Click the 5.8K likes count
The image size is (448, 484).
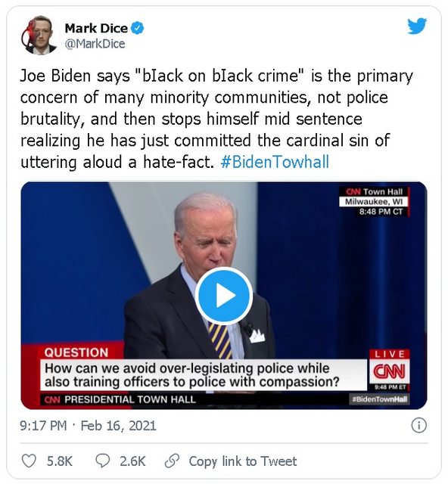(x=59, y=461)
